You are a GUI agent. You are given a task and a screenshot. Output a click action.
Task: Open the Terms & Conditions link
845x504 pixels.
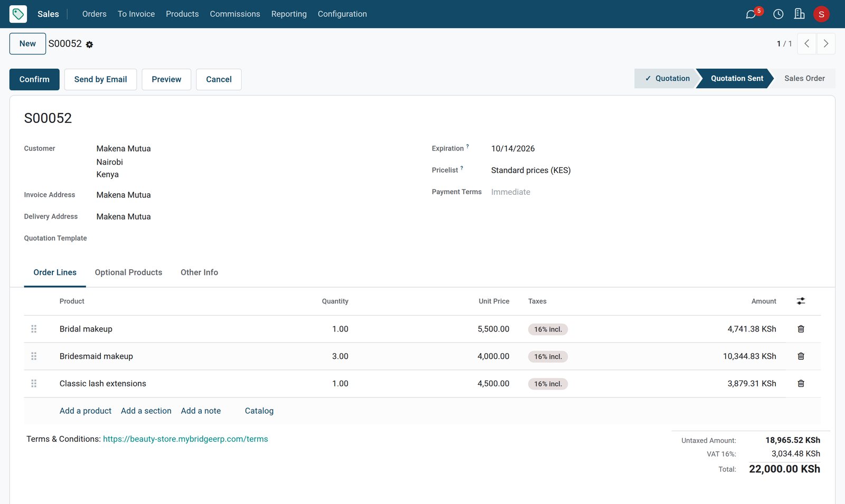point(185,439)
